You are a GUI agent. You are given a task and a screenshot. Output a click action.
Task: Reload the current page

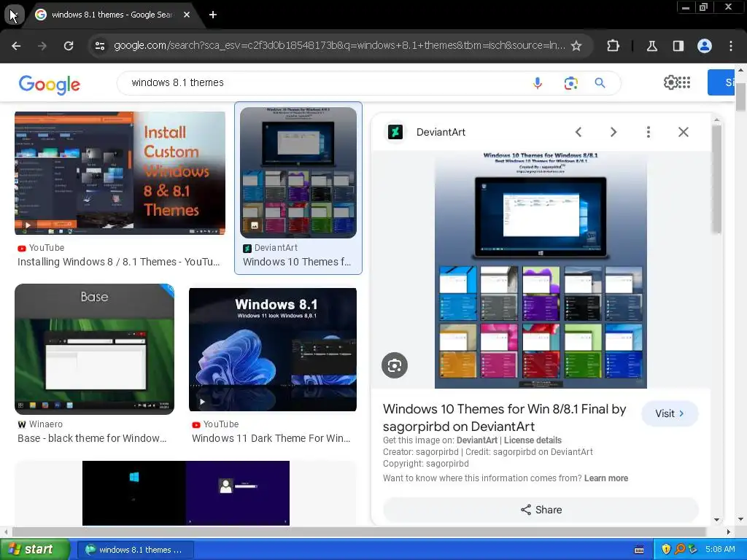[x=69, y=46]
